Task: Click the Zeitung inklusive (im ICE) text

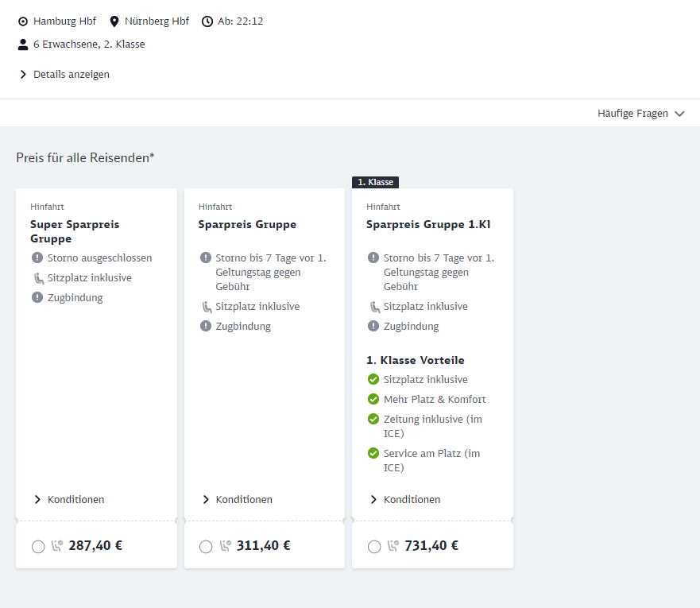Action: (x=433, y=426)
